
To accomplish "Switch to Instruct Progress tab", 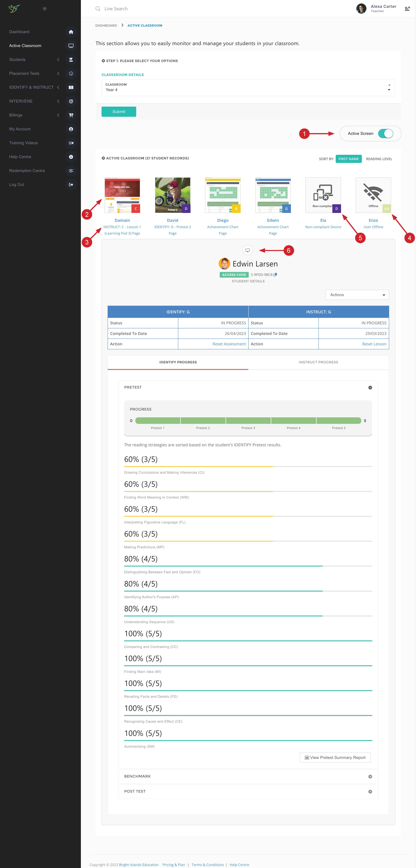I will point(318,362).
